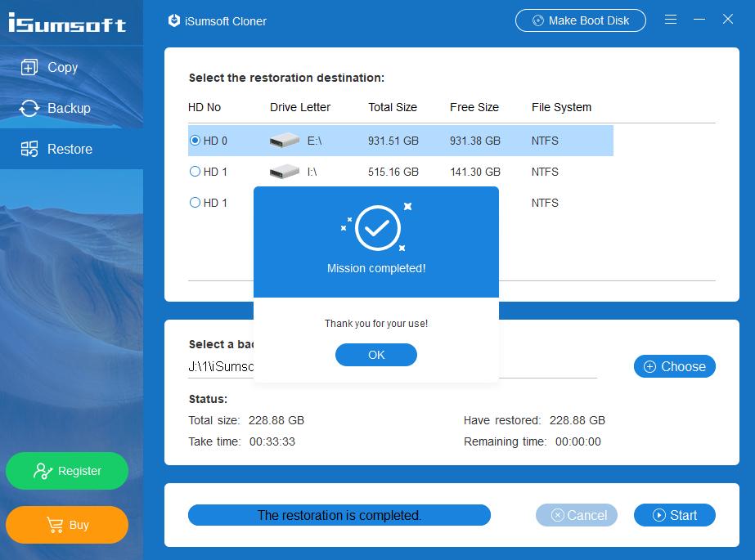Click the play icon on Start
The image size is (755, 560).
(658, 515)
